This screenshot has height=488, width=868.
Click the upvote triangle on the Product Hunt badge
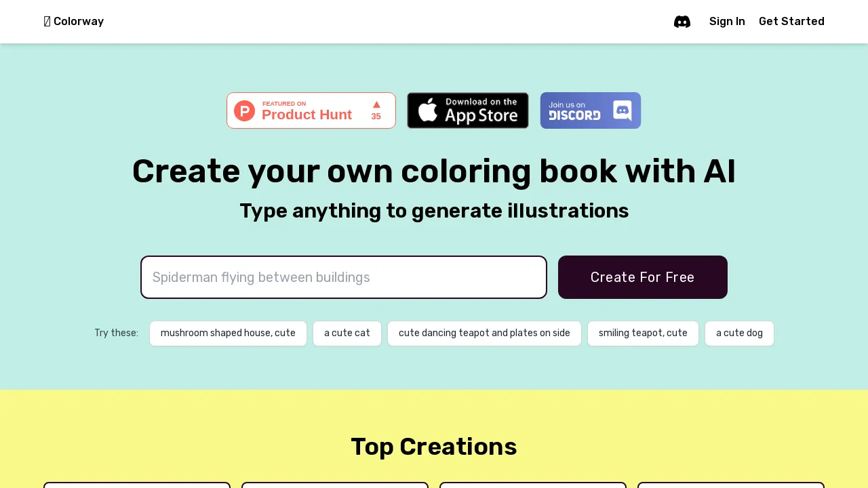(376, 104)
